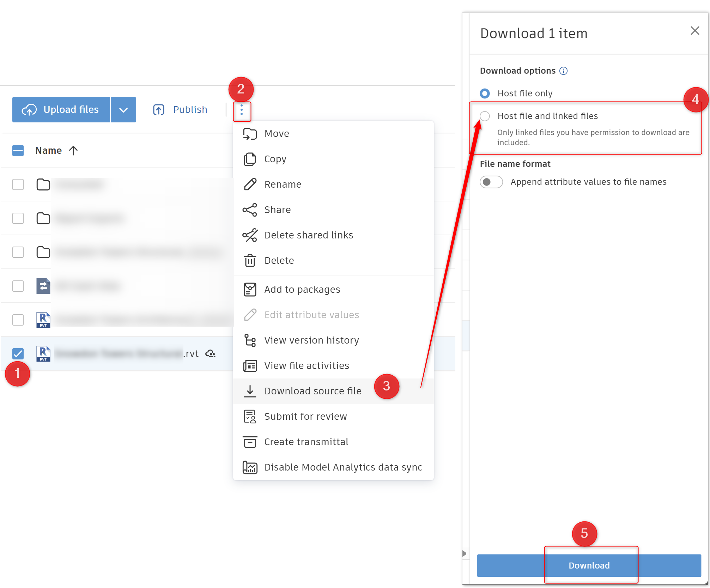710x588 pixels.
Task: Click the Rename pencil icon
Action: click(x=250, y=184)
